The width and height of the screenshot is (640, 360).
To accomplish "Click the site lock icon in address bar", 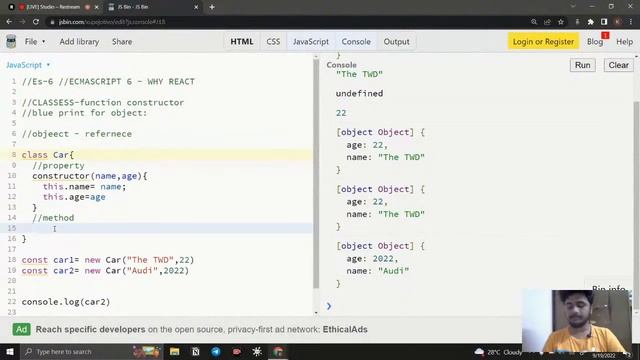I will tap(52, 22).
